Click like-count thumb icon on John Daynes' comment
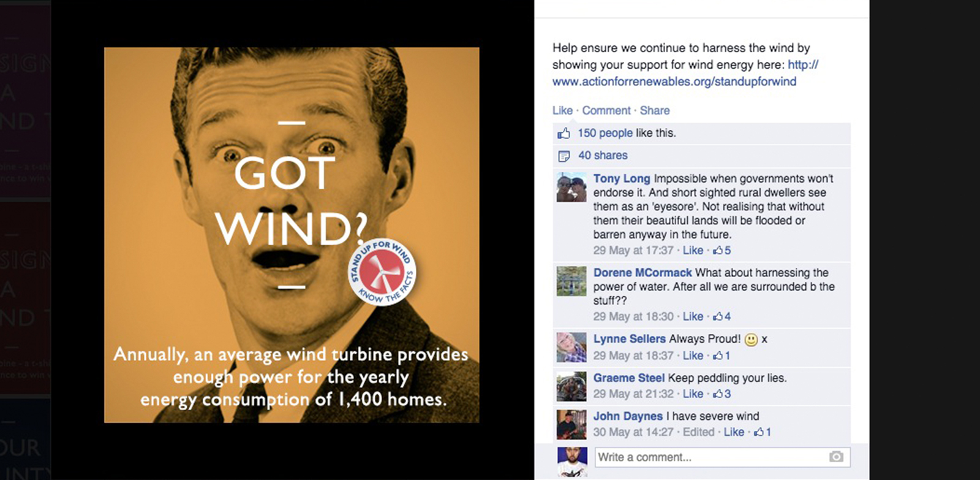Screen dimensions: 980x480 [758, 432]
